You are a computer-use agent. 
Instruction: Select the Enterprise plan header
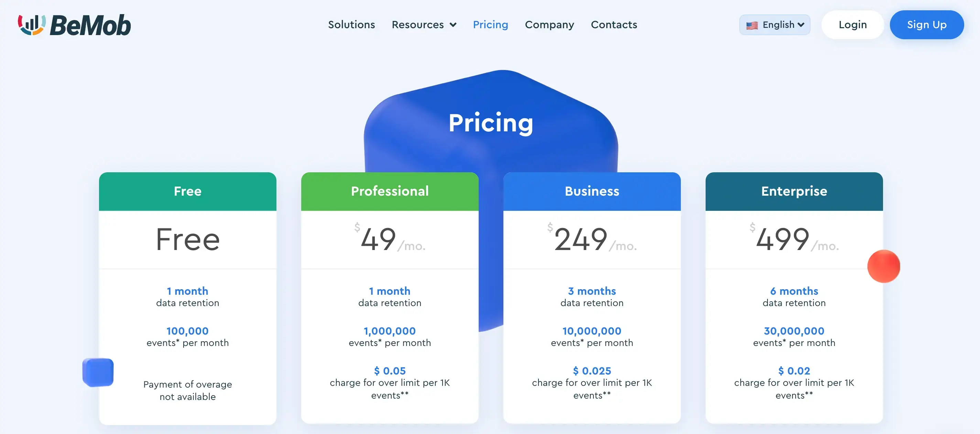(x=794, y=191)
